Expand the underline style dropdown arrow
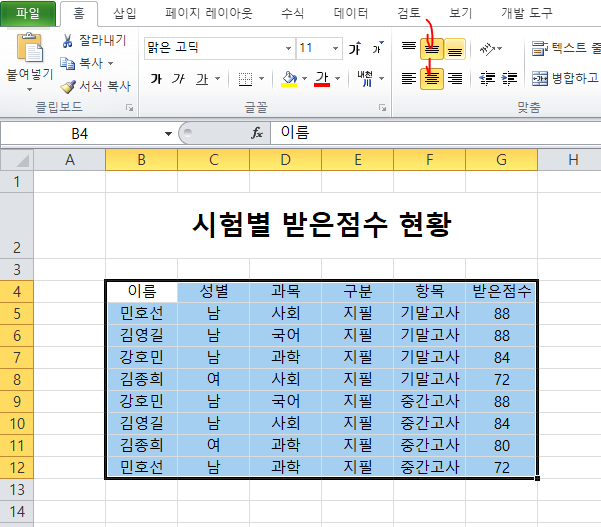This screenshot has width=601, height=527. 217,79
